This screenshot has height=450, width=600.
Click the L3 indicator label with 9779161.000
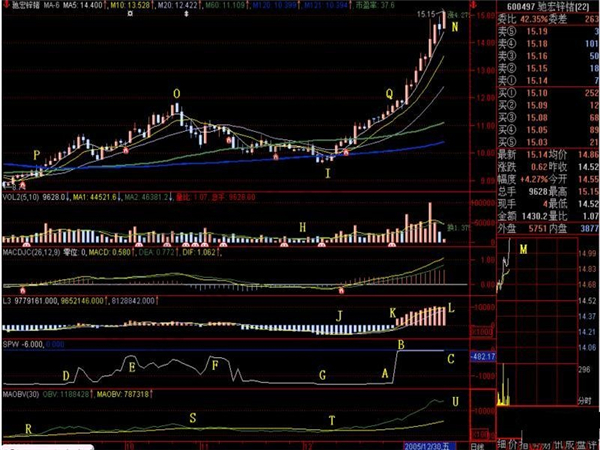click(x=31, y=301)
